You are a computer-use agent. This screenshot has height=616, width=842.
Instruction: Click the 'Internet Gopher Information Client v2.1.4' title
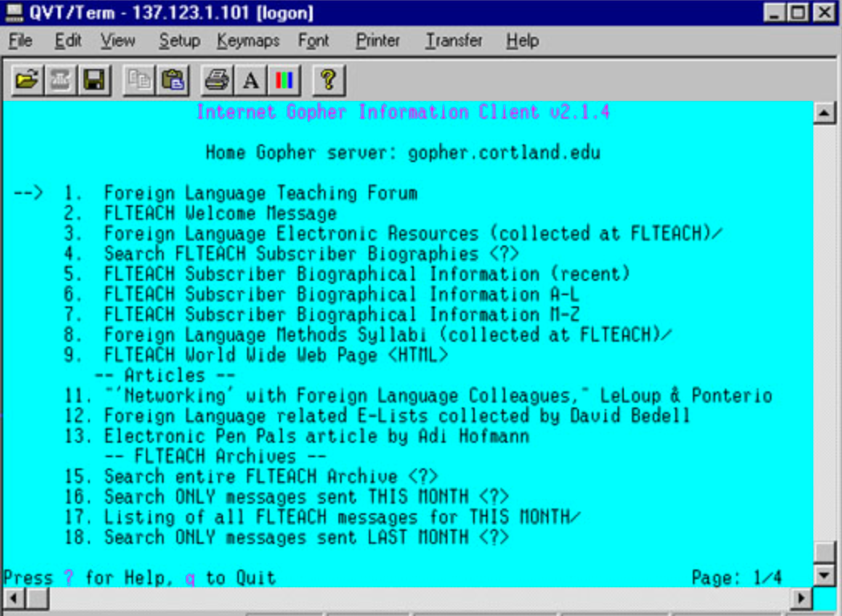tap(403, 112)
